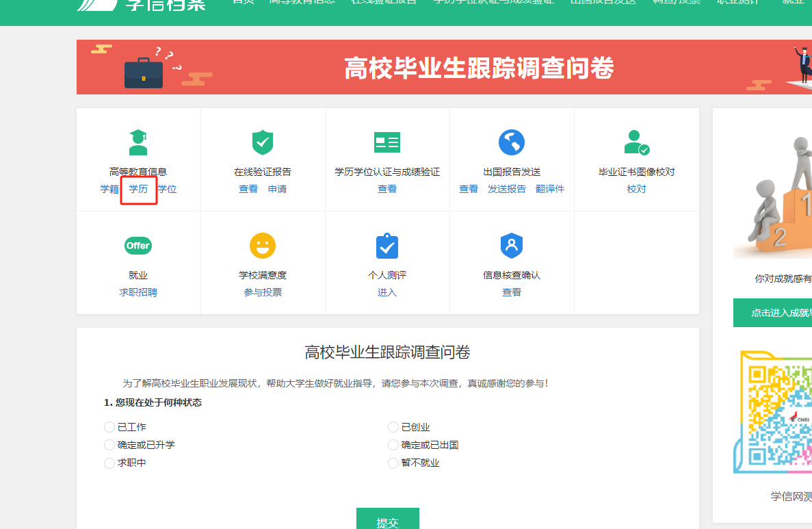
Task: Click the blue document icon above 学历学位认证与成绩验证
Action: 387,142
